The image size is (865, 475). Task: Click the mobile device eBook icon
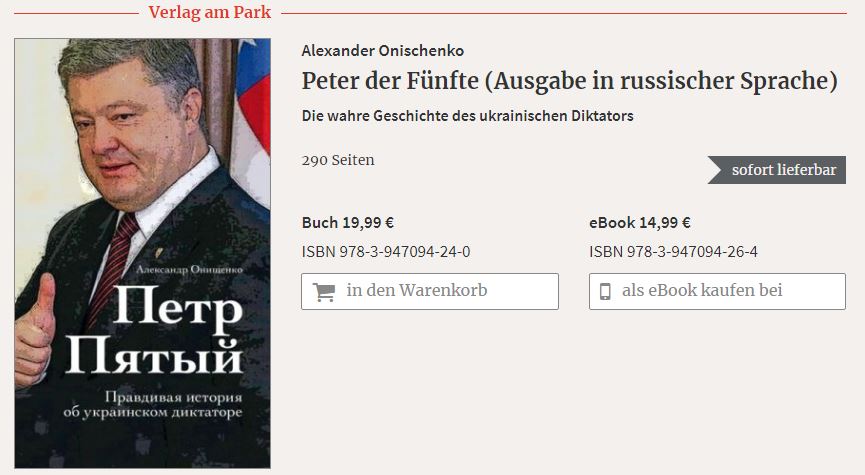pyautogui.click(x=605, y=292)
